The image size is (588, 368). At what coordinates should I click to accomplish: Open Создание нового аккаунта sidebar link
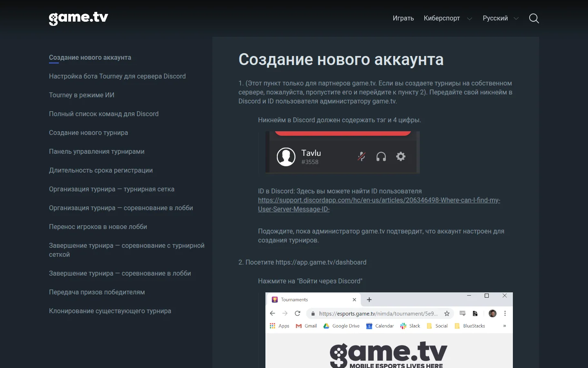pyautogui.click(x=90, y=58)
